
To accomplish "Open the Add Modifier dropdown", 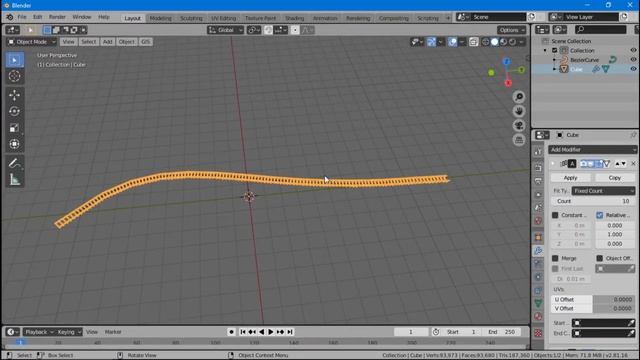I will pyautogui.click(x=592, y=150).
